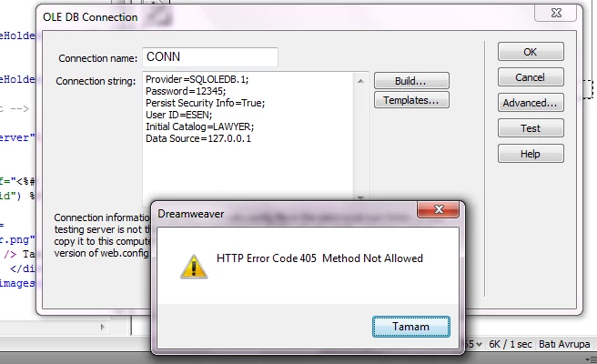Click the HTTP Error Code 405 message text
Screen dimensions: 597x364
319,258
